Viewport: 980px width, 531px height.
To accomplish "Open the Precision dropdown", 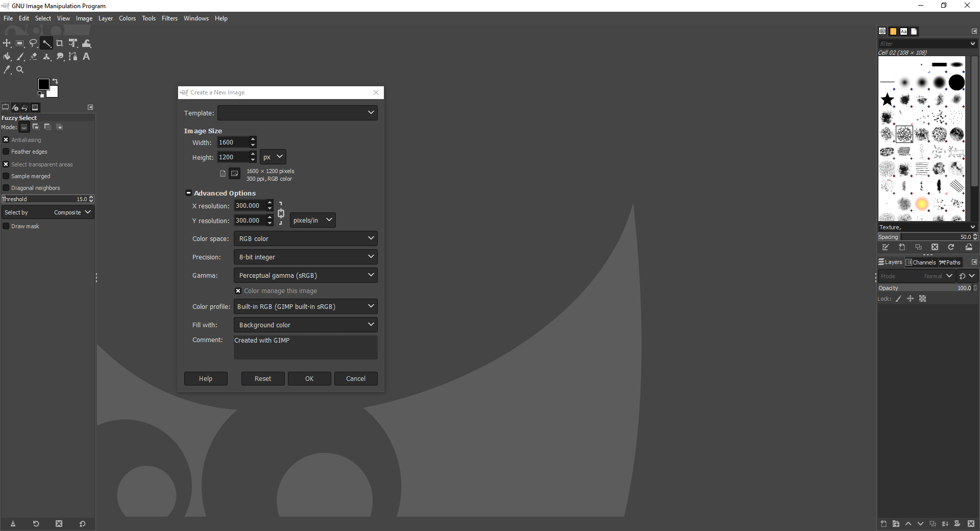I will tap(306, 257).
